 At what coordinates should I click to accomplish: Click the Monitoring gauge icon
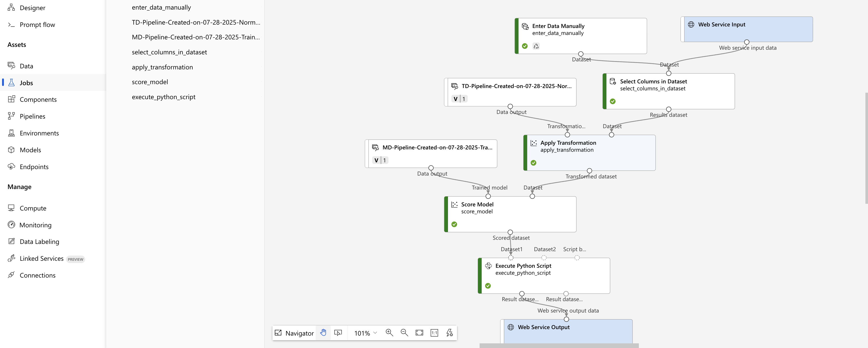click(x=11, y=225)
